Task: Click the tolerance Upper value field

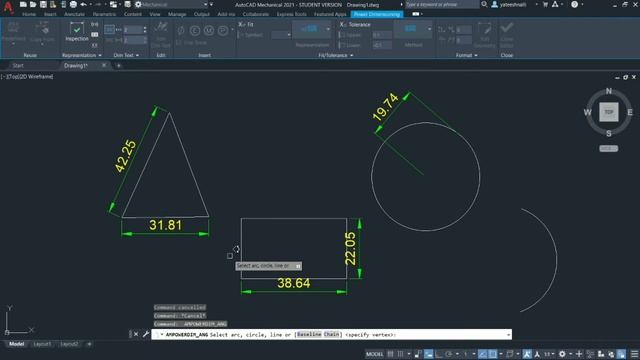Action: tap(382, 35)
